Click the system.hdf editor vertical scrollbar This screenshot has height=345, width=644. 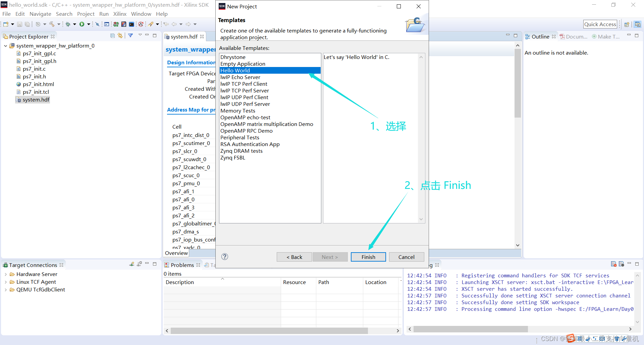click(518, 84)
